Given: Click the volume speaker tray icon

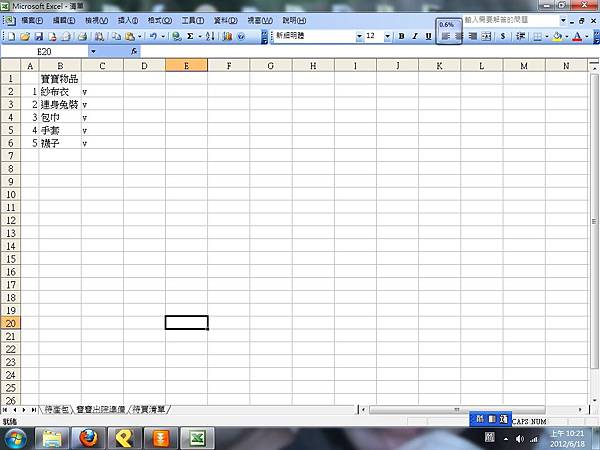Looking at the screenshot, I should [520, 439].
